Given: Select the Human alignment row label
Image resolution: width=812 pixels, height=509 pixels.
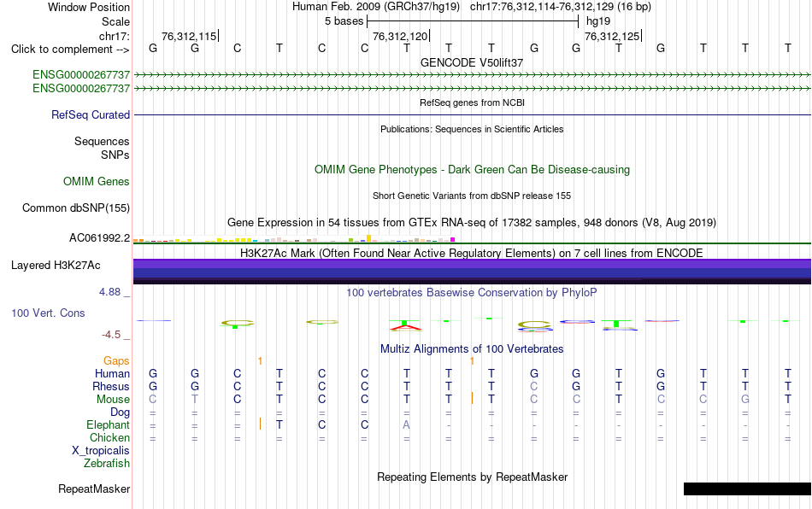Looking at the screenshot, I should (112, 373).
